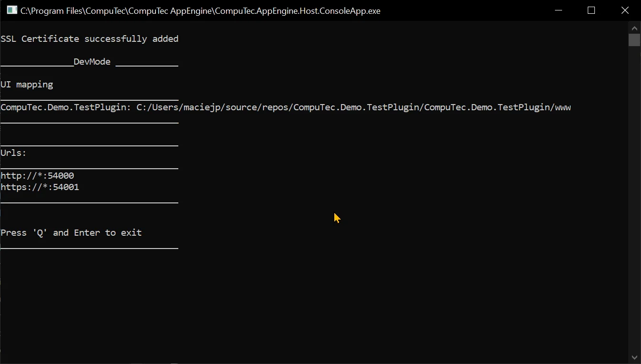Open the system menu via the CompuTec console icon

pos(11,10)
